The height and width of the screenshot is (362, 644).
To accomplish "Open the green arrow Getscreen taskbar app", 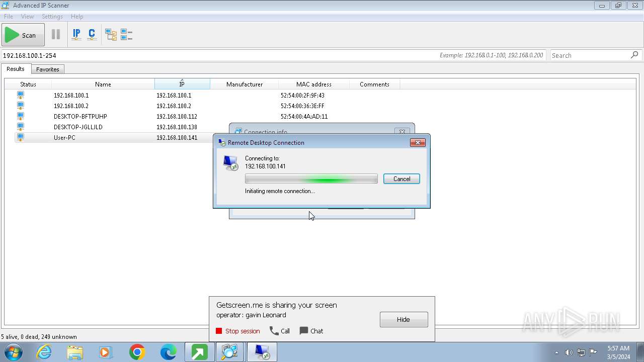I will [x=199, y=352].
